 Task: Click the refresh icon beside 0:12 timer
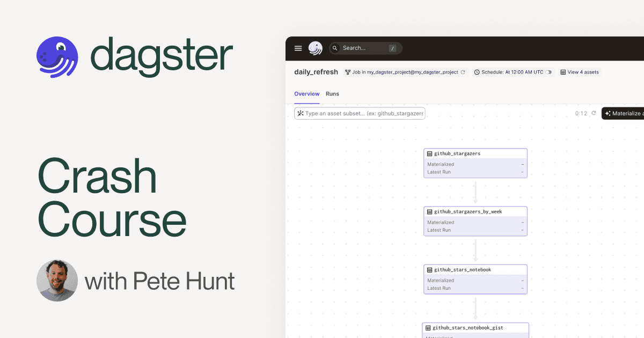594,113
